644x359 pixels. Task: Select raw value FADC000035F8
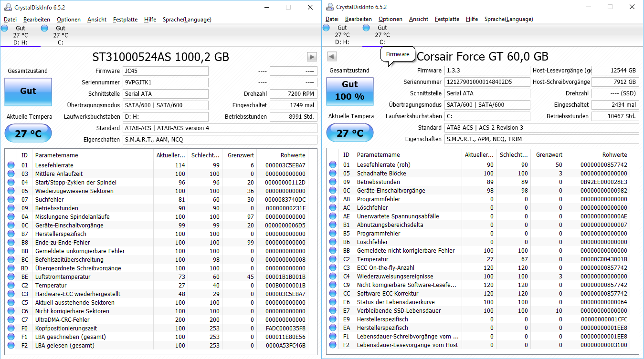tap(285, 328)
